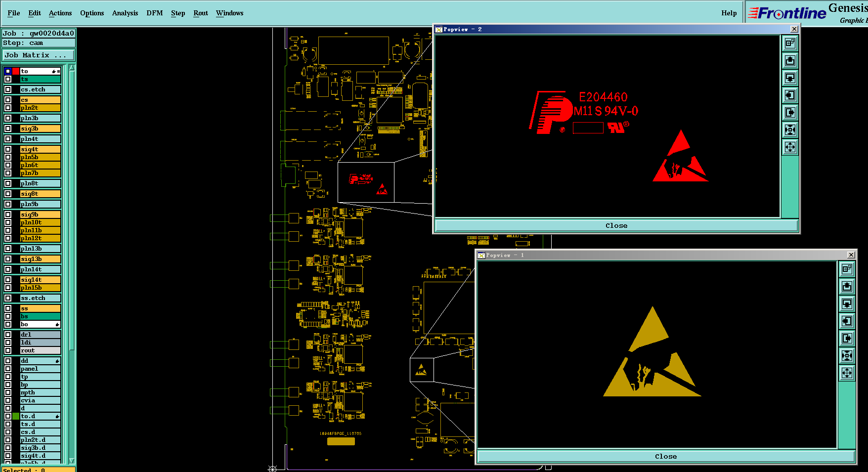Open the Help menu
Image resolution: width=868 pixels, height=472 pixels.
[729, 13]
